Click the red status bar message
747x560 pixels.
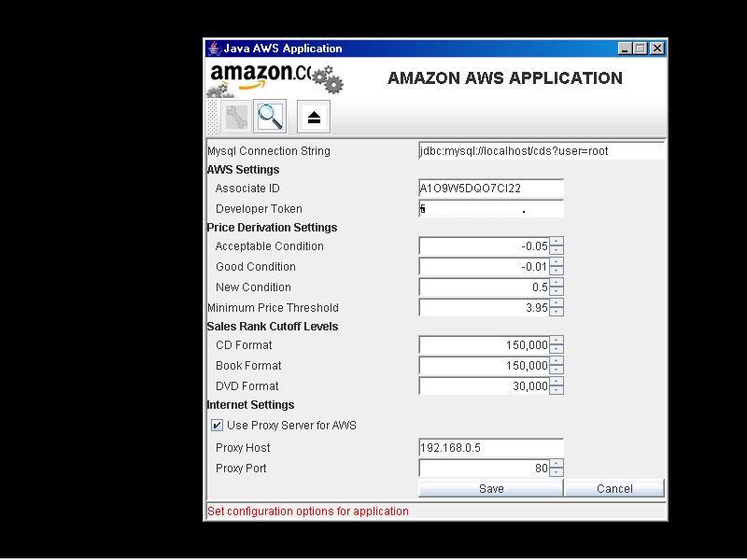(x=308, y=511)
